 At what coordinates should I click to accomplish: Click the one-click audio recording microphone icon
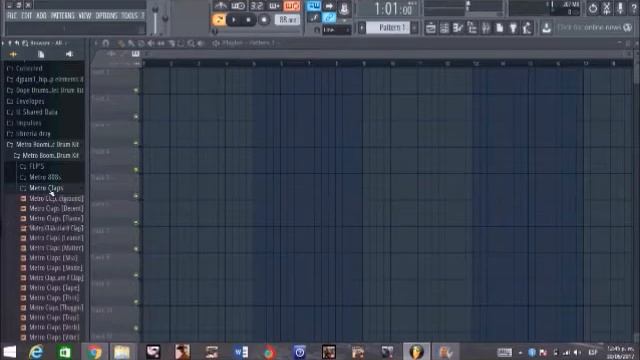click(x=620, y=7)
